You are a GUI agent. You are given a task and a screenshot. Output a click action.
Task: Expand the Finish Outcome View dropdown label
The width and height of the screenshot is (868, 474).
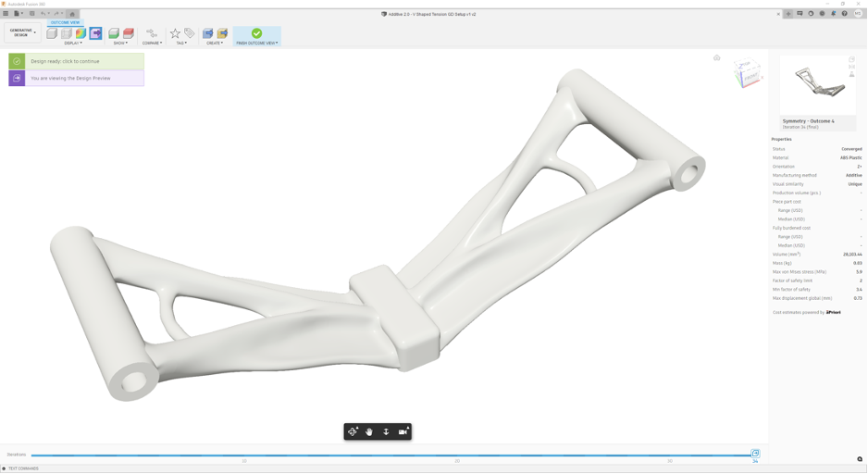point(257,43)
